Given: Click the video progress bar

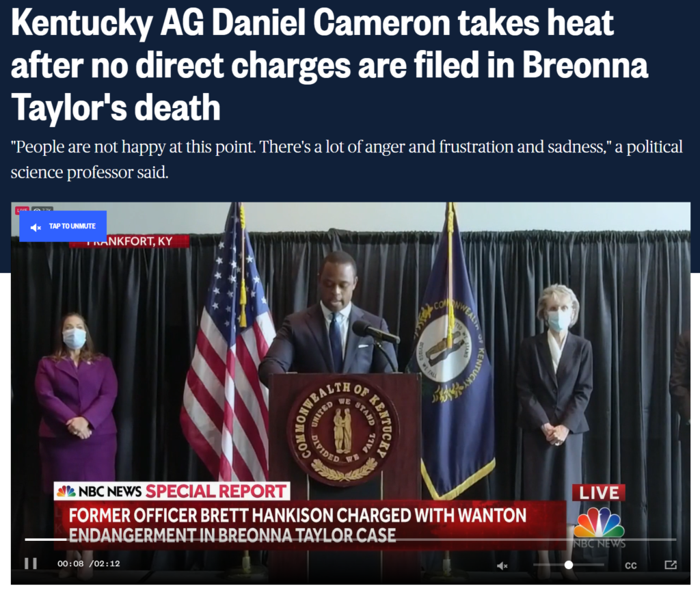Looking at the screenshot, I should [351, 540].
